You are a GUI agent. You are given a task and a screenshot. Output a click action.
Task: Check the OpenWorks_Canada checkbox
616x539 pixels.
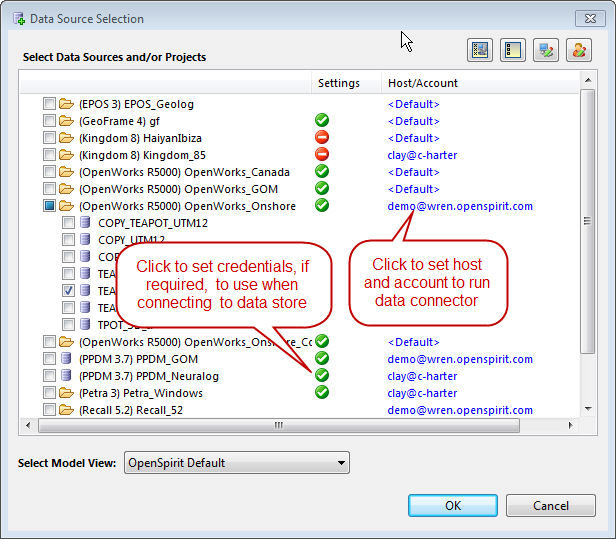(x=49, y=172)
